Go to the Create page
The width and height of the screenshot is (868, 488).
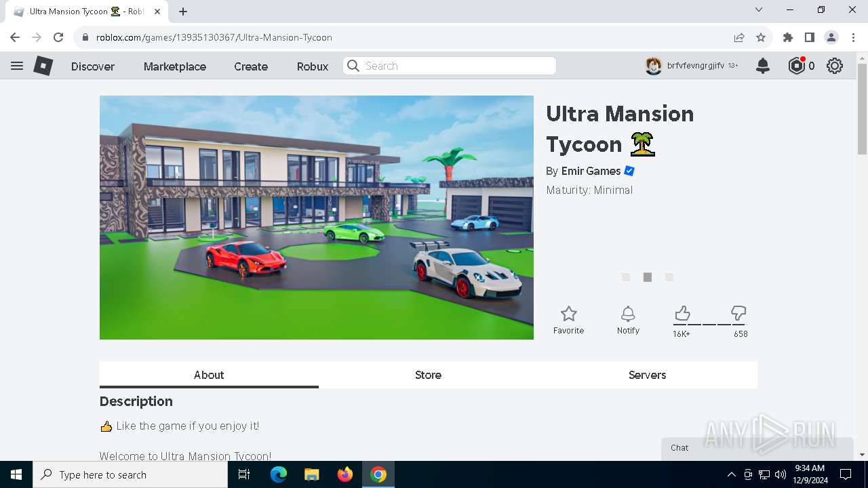[251, 66]
